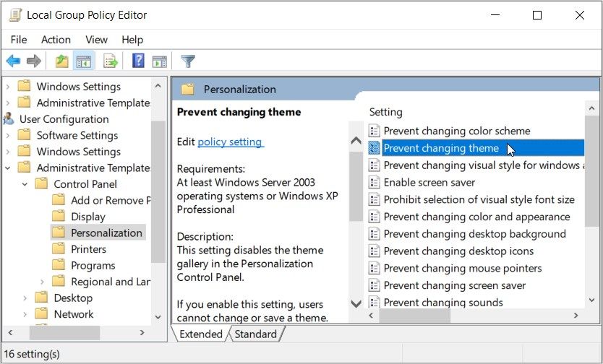Expand Windows Settings node below Software Settings
This screenshot has width=603, height=364.
[x=8, y=152]
